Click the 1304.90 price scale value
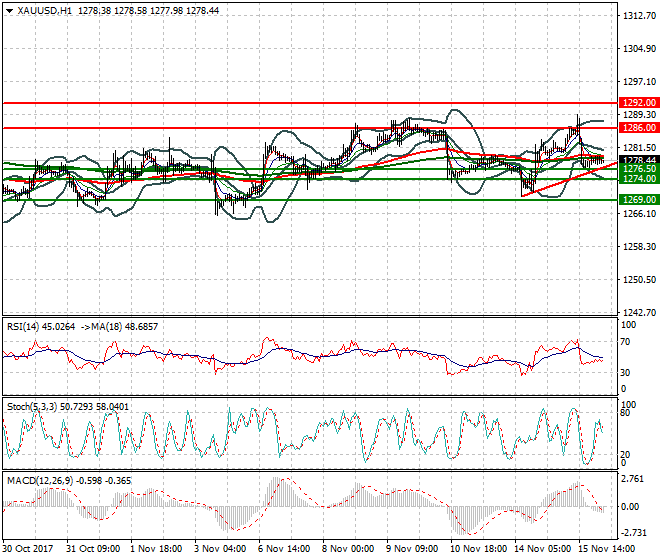The height and width of the screenshot is (560, 660). pyautogui.click(x=639, y=49)
